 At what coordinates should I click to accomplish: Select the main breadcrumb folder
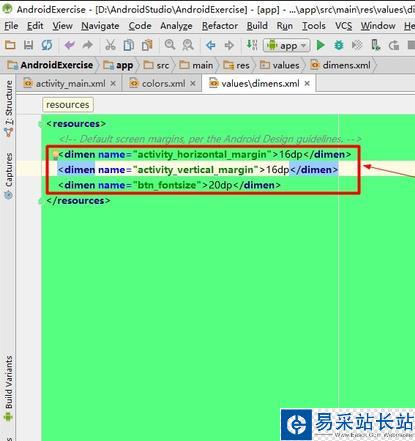pos(196,65)
